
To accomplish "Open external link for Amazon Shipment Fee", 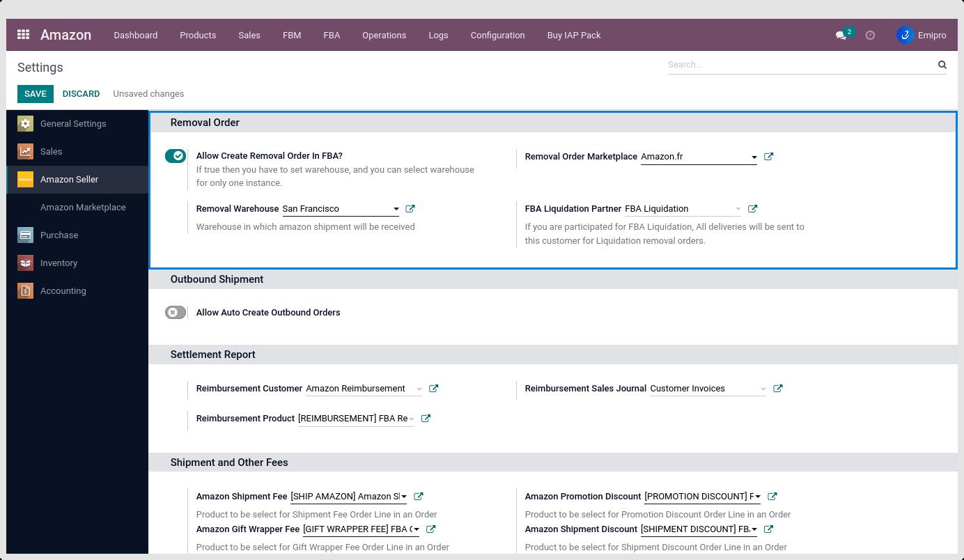I will (x=419, y=497).
